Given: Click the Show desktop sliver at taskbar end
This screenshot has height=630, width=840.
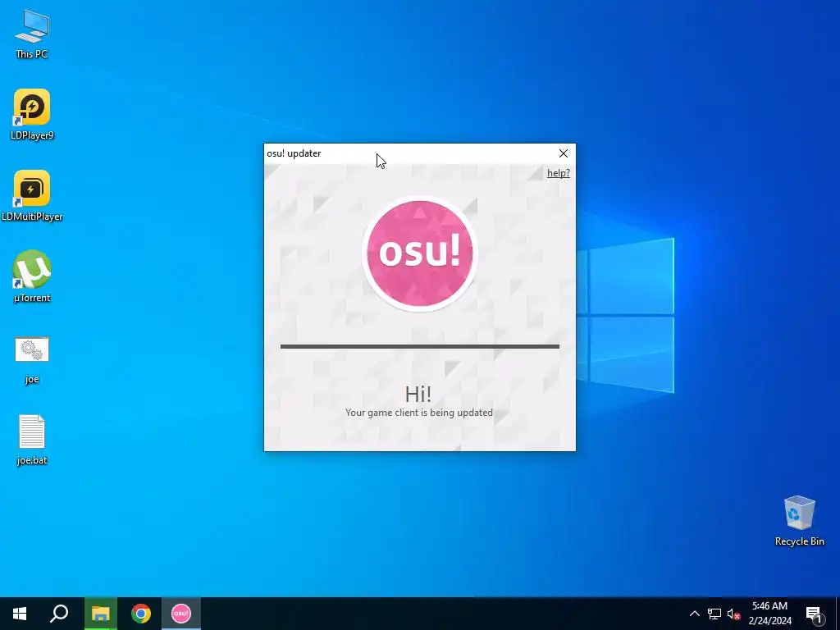Looking at the screenshot, I should tap(838, 614).
